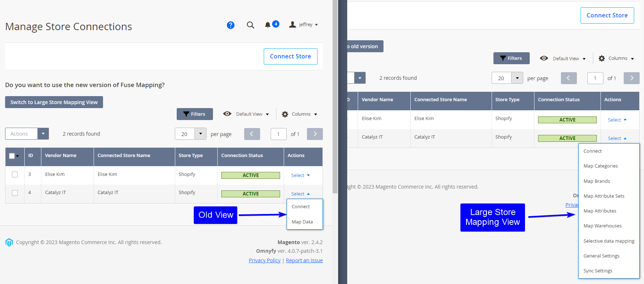Choose Connect in large store mapping menu
This screenshot has height=284, width=644.
click(609, 151)
